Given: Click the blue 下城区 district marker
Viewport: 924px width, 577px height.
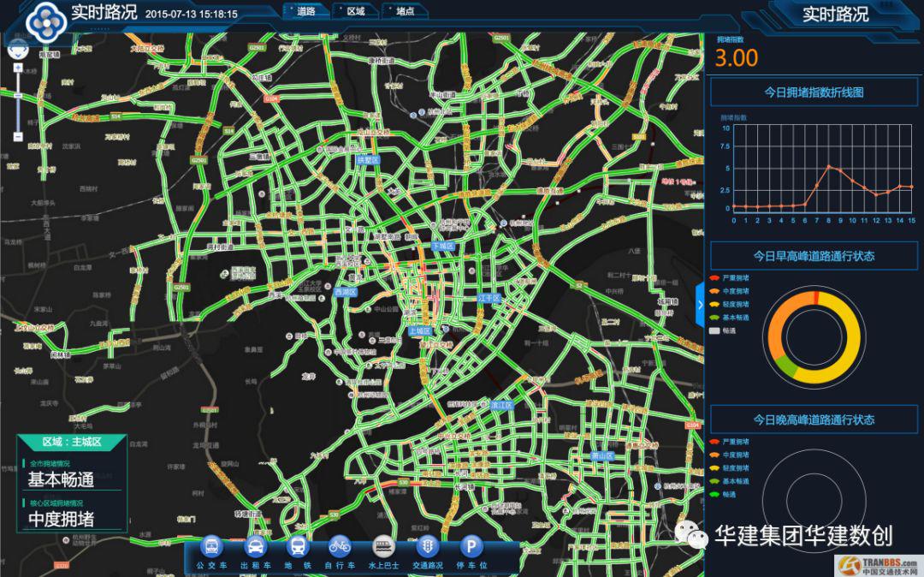Looking at the screenshot, I should point(443,246).
